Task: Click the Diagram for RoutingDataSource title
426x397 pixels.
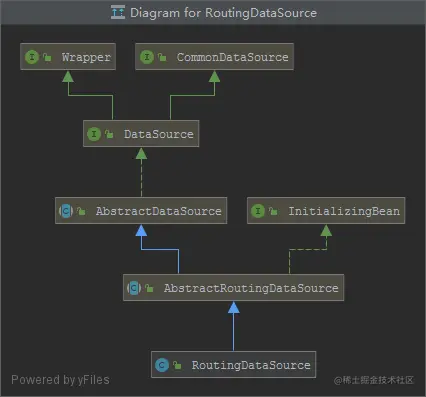Action: pyautogui.click(x=223, y=13)
